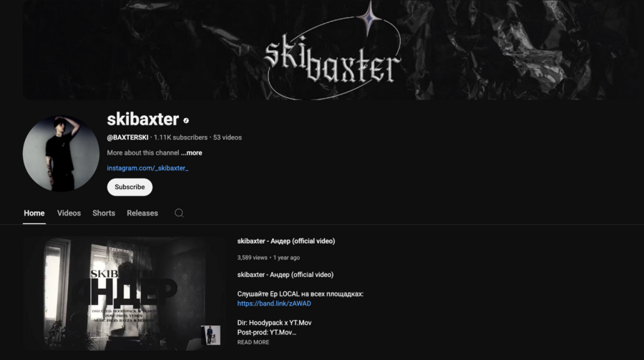
Task: Switch to the Videos tab
Action: click(x=69, y=213)
